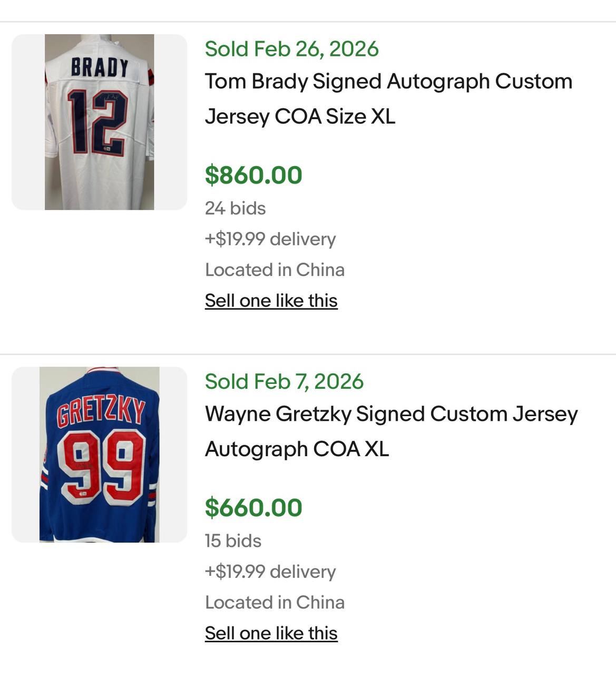This screenshot has height=675, width=616.
Task: Click the GRETZKY nameplate in the jersey photo
Action: click(x=100, y=411)
